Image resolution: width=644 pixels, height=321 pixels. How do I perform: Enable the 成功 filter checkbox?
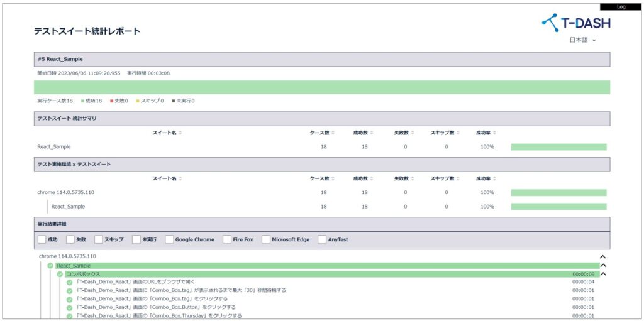pyautogui.click(x=42, y=239)
